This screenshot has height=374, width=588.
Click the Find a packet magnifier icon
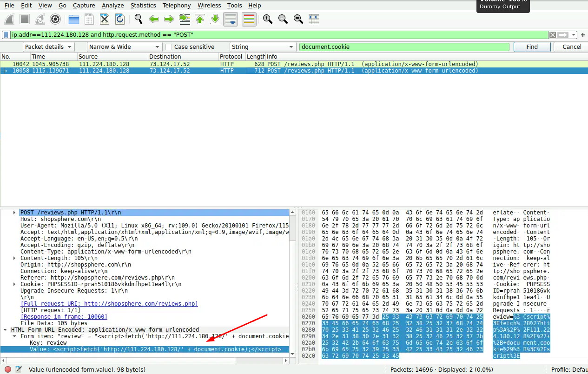click(138, 19)
